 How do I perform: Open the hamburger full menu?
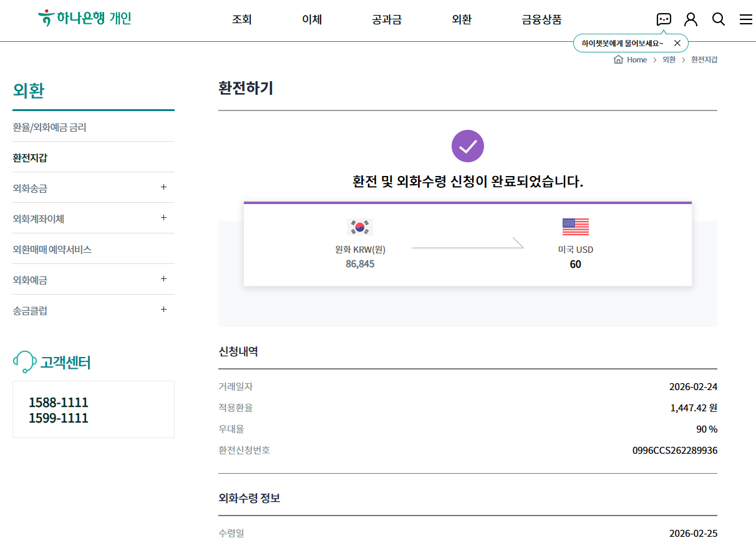(x=745, y=19)
